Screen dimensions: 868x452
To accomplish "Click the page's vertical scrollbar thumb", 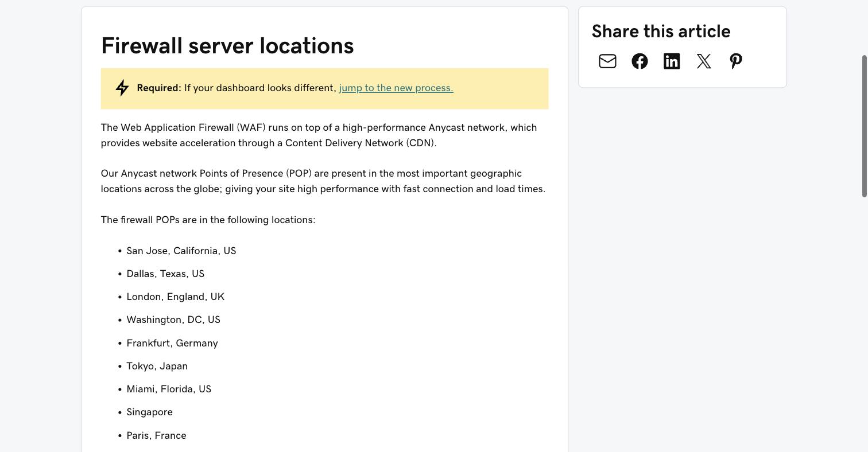I will point(865,126).
